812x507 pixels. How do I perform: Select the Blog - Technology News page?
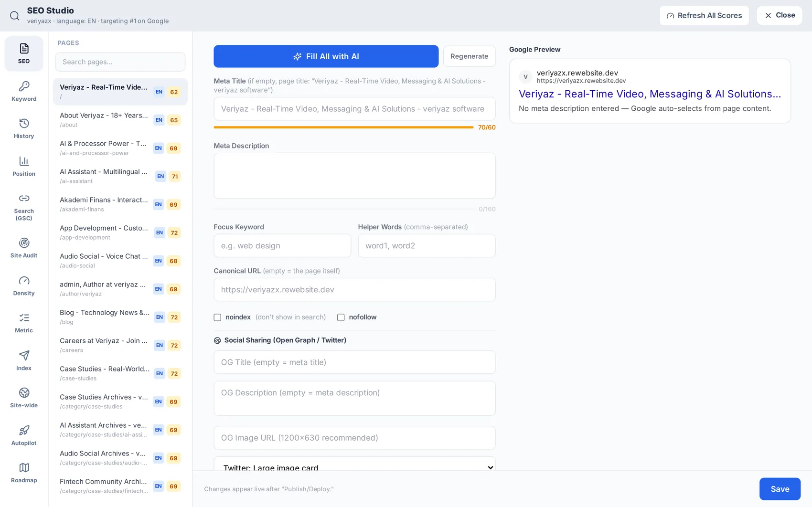(120, 317)
